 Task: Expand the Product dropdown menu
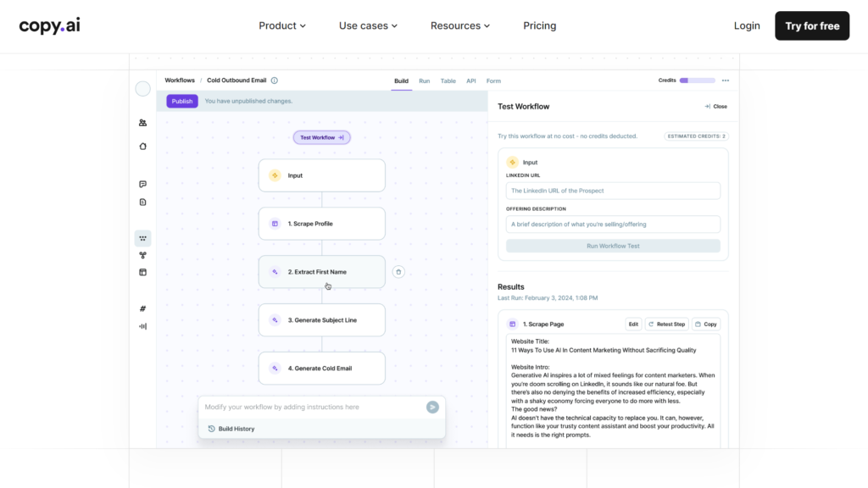[282, 26]
